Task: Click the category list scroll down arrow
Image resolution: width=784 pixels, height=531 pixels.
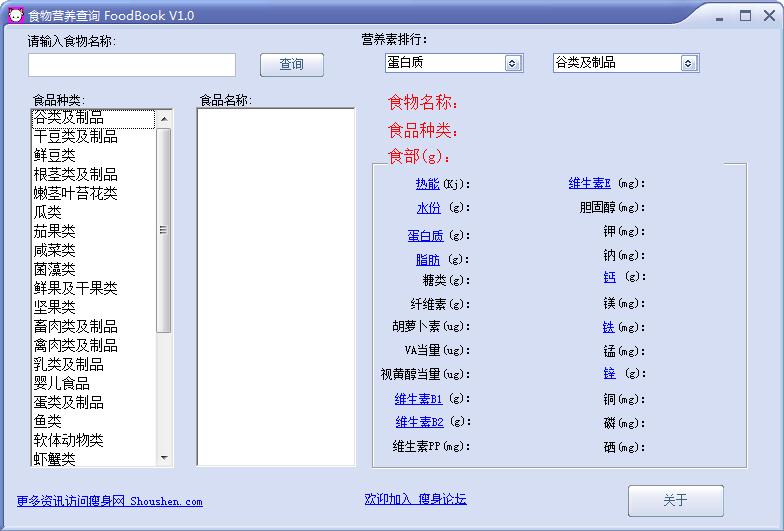Action: click(x=164, y=458)
